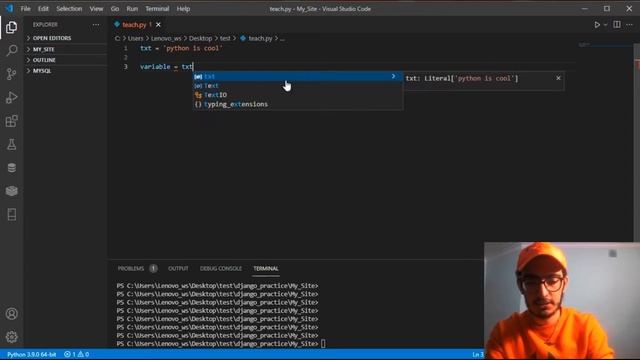
Task: Open the database cylinder icon in activity bar
Action: coord(11,167)
